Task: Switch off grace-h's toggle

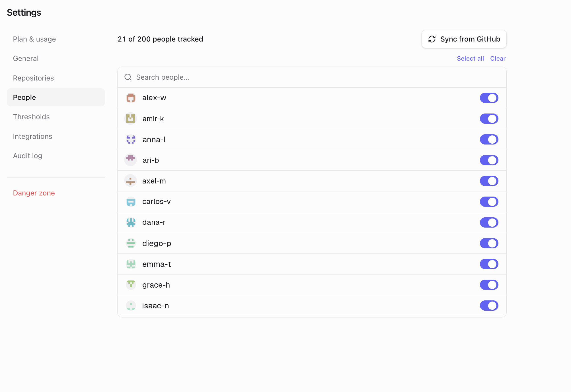Action: [x=489, y=285]
